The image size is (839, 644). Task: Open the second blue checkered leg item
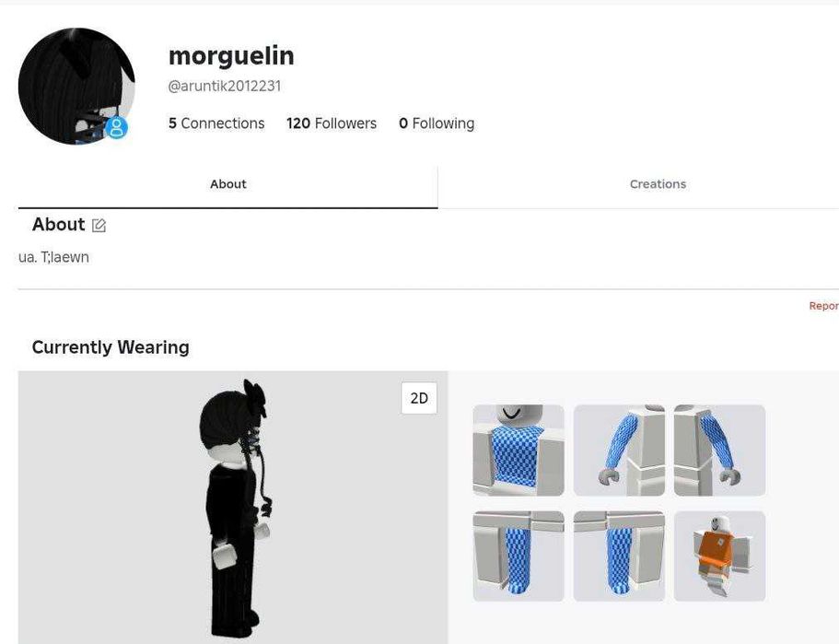click(619, 556)
